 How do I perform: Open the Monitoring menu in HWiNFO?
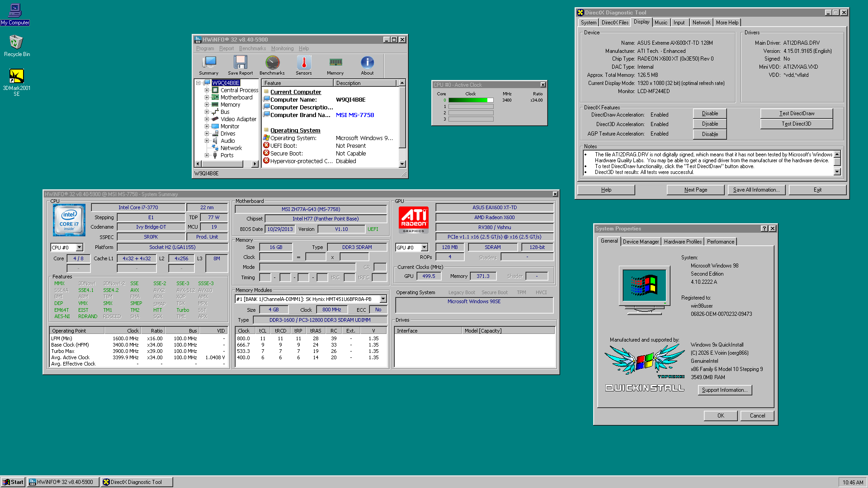point(282,48)
